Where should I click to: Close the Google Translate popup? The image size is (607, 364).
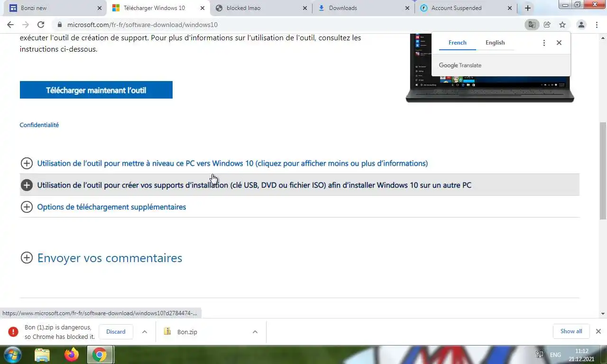click(559, 43)
